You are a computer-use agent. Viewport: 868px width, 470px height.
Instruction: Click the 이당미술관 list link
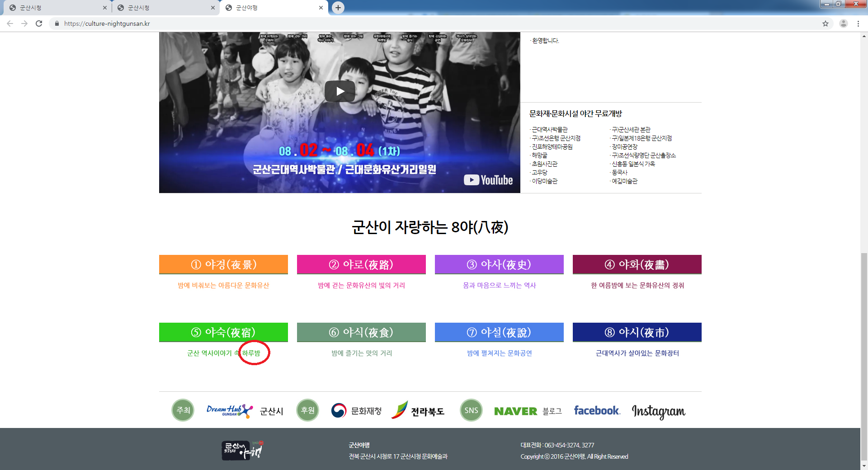[x=545, y=181]
